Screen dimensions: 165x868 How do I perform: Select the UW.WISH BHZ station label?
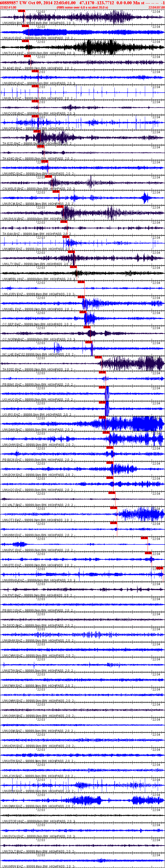[38, 23]
